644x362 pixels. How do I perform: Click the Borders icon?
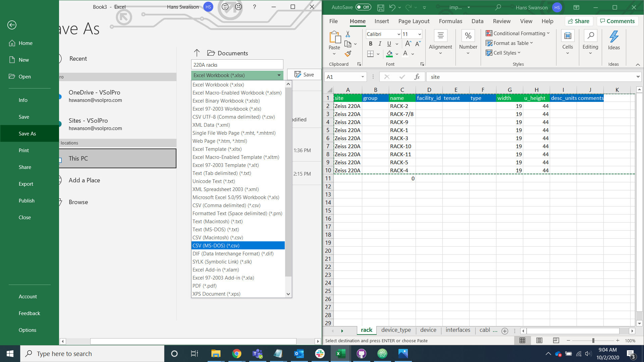click(x=370, y=54)
